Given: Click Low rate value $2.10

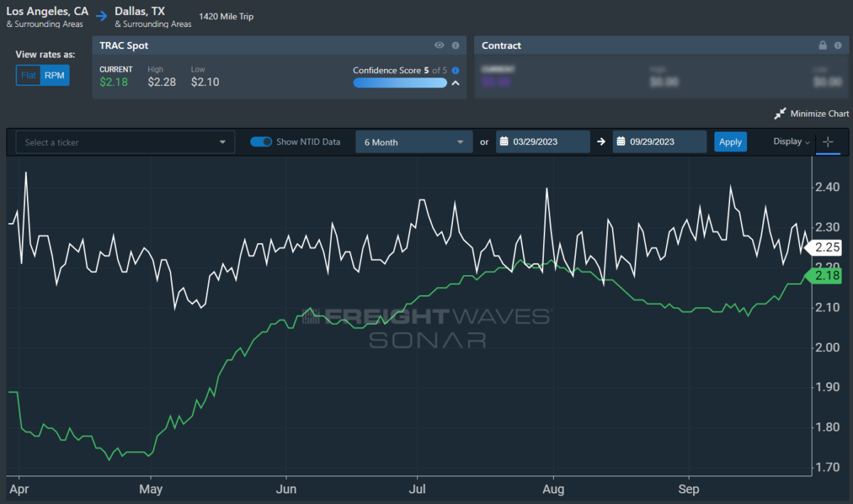Looking at the screenshot, I should coord(205,82).
